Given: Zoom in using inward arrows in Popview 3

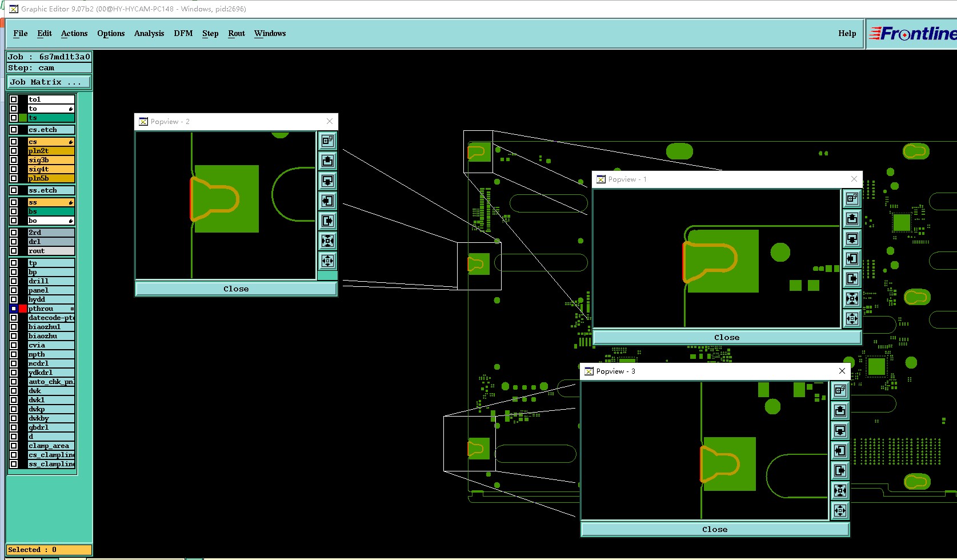Looking at the screenshot, I should pos(840,490).
